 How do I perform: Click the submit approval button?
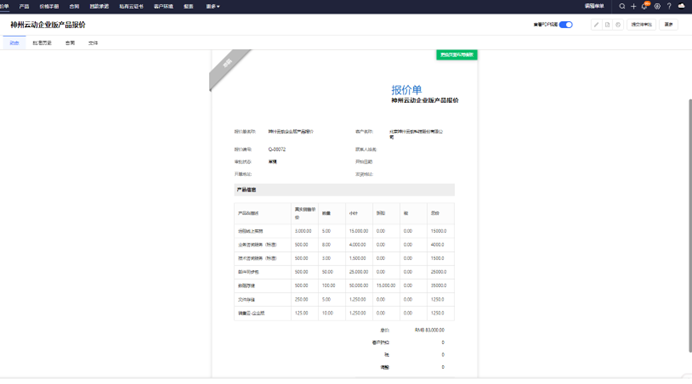tap(641, 25)
